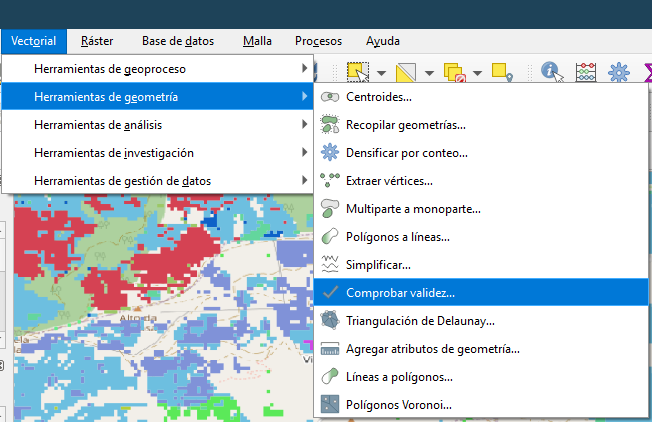Viewport: 652px width, 422px height.
Task: Click the Select Features by Value icon
Action: point(407,71)
